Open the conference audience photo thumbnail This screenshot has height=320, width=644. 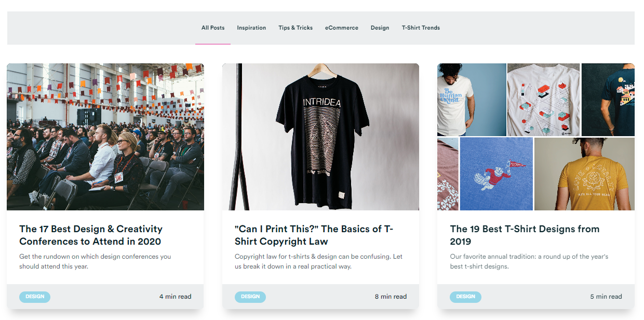click(x=105, y=137)
